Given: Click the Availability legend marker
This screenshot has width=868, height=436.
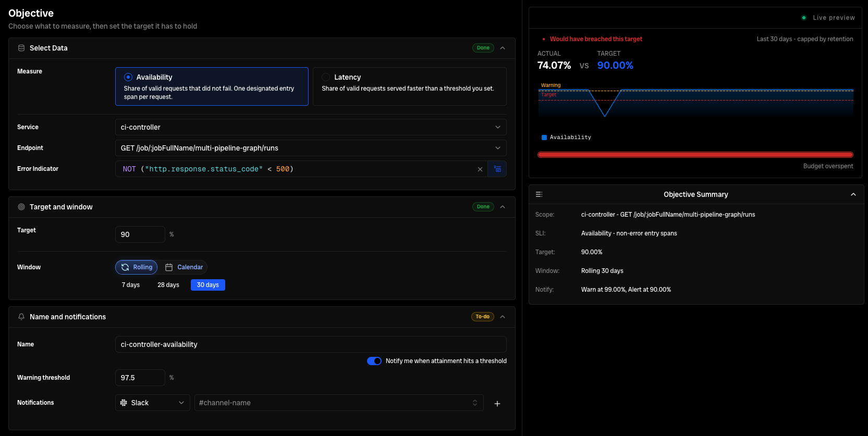Looking at the screenshot, I should (544, 138).
